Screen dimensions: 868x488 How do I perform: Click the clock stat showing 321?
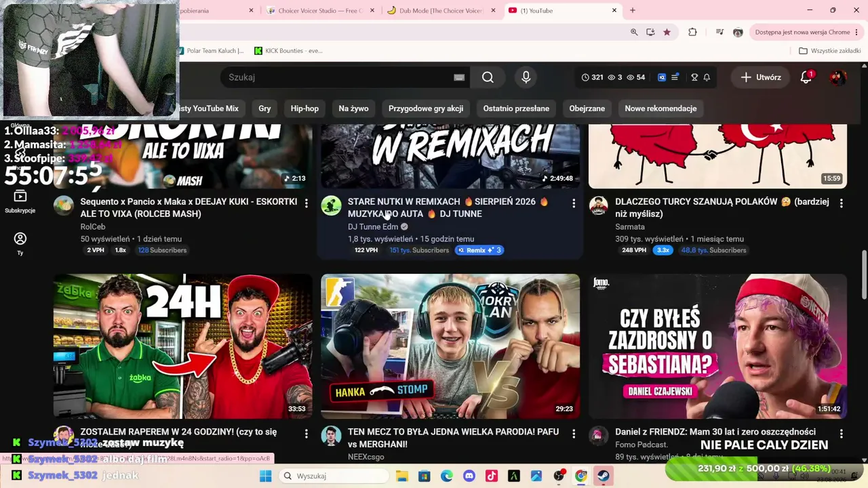[592, 77]
